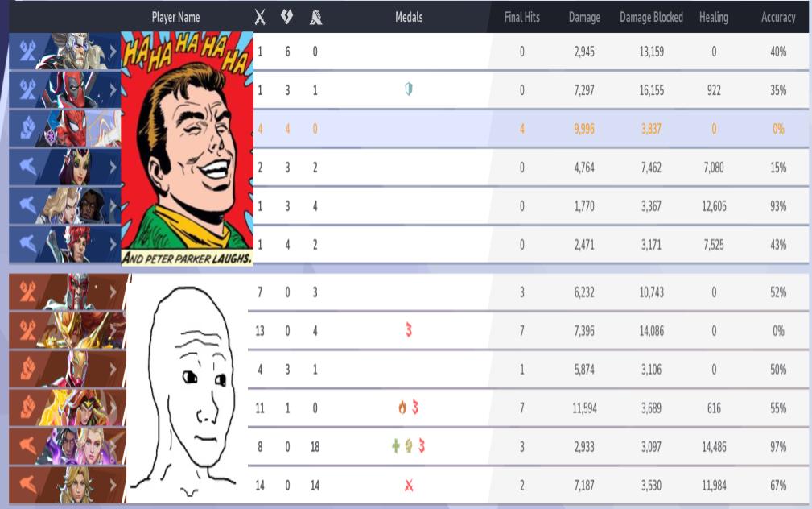Select the hero portrait in the 4,764 damage row

76,168
